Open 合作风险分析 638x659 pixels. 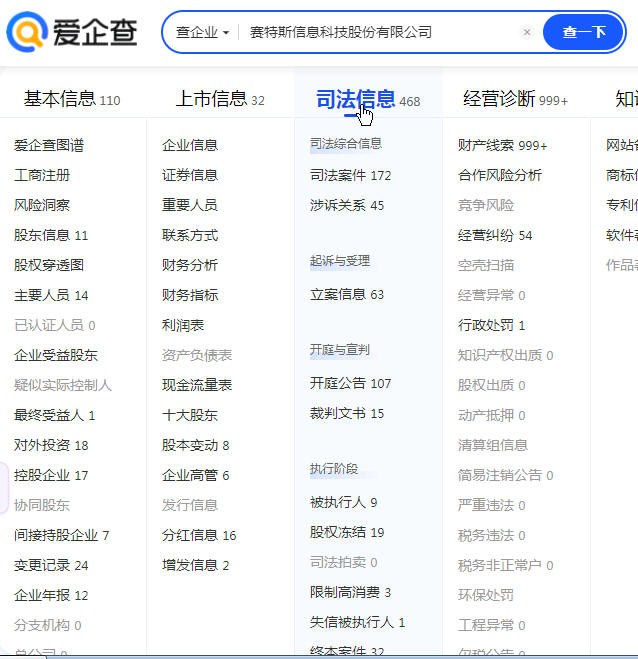500,175
